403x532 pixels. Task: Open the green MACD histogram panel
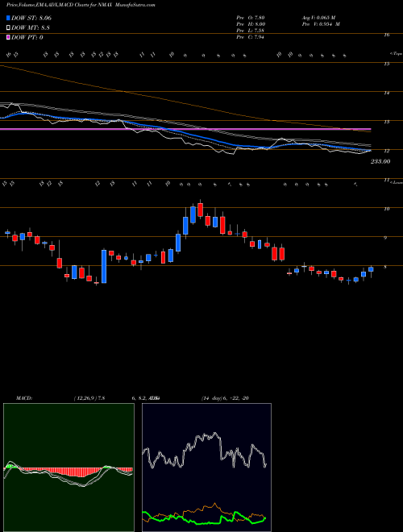[x=69, y=468]
